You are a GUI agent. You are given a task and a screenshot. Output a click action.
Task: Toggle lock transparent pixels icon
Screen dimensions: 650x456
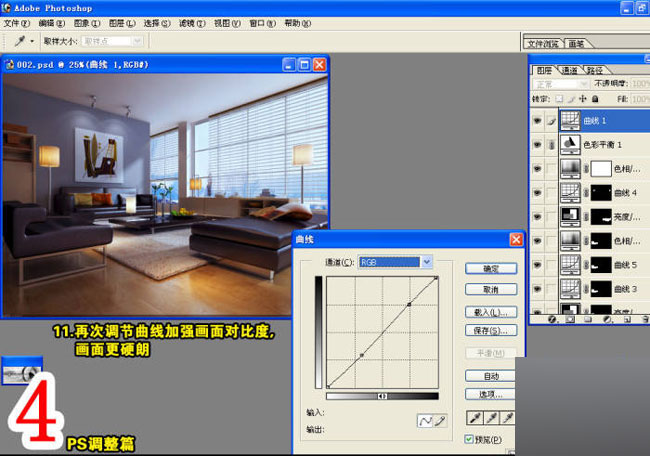559,99
